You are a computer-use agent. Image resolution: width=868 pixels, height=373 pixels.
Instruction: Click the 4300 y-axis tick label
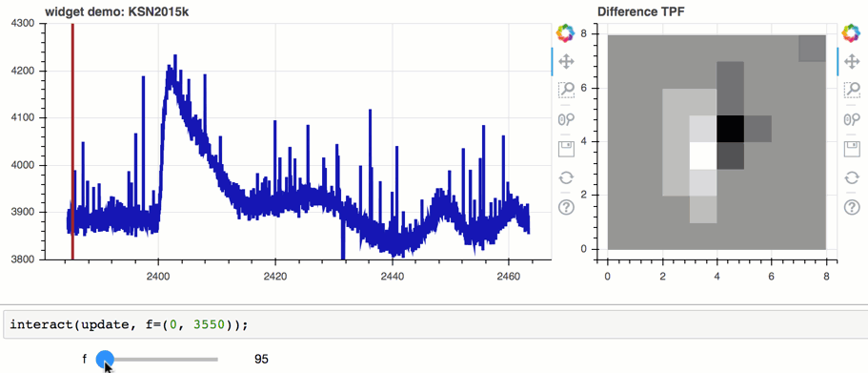[x=23, y=23]
